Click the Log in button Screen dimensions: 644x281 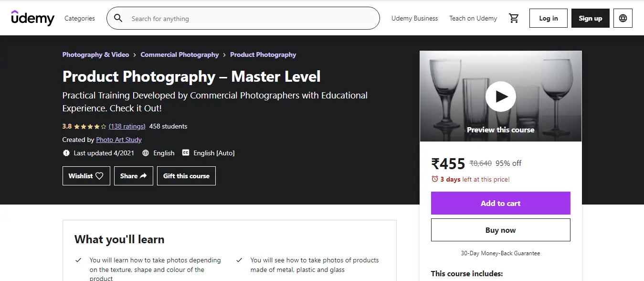coord(548,18)
